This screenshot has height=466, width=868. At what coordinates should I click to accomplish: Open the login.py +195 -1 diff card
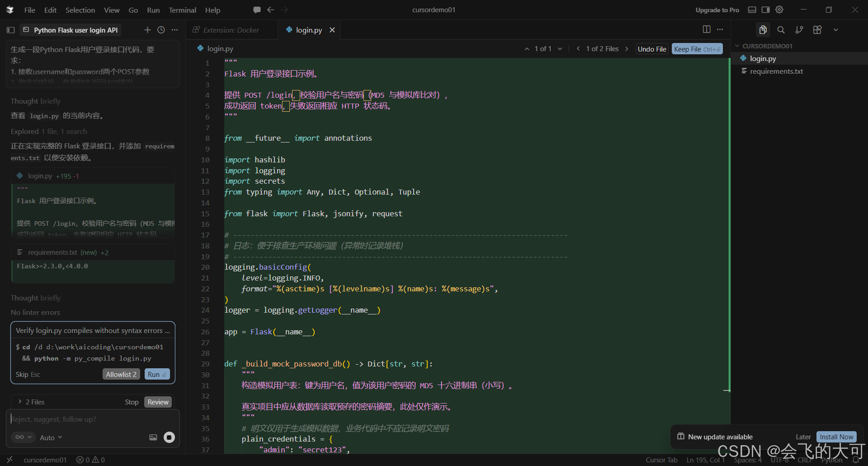pos(93,176)
